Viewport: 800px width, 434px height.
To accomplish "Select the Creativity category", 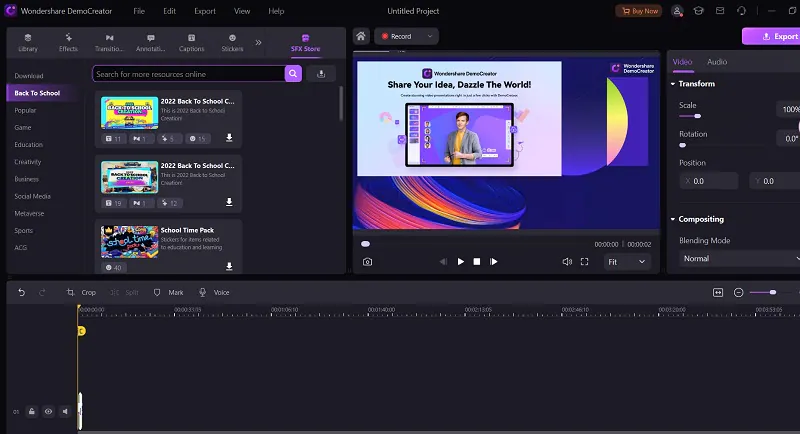I will click(28, 162).
